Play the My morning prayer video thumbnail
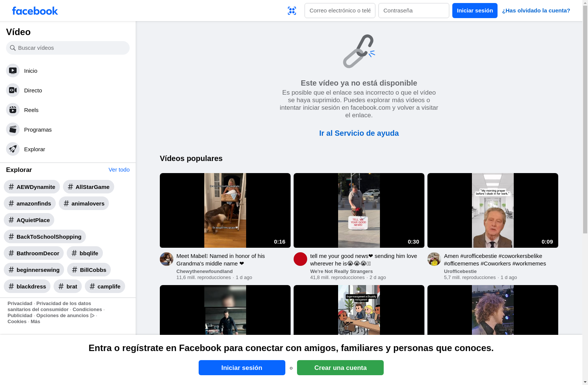The image size is (588, 385). click(x=493, y=210)
